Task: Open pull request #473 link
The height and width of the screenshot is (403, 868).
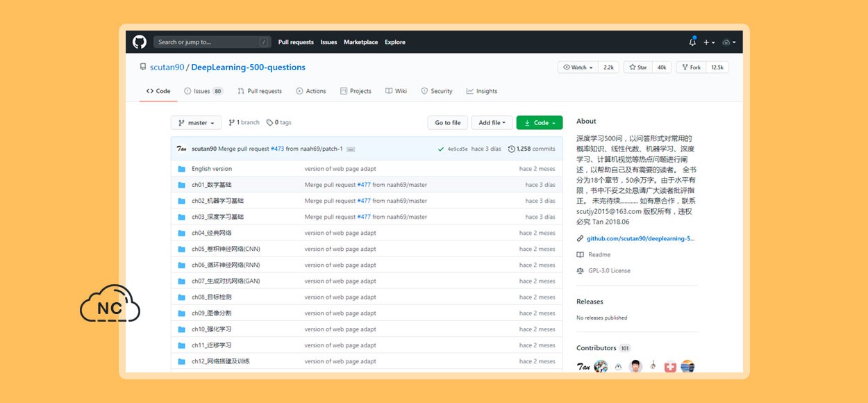Action: (278, 149)
